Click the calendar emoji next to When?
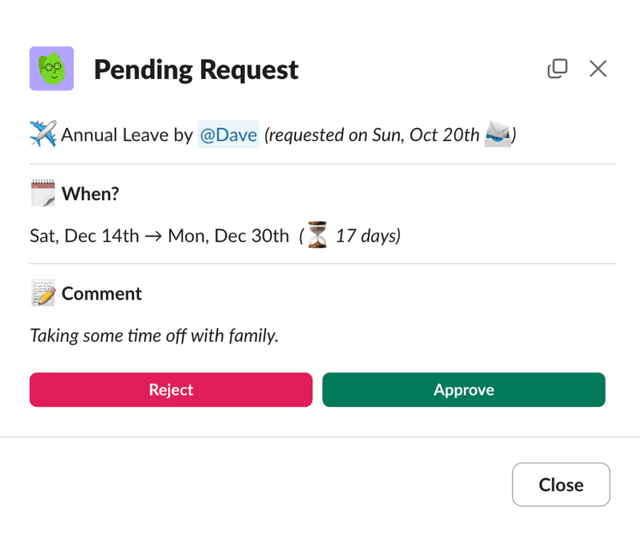Image resolution: width=640 pixels, height=558 pixels. (43, 193)
